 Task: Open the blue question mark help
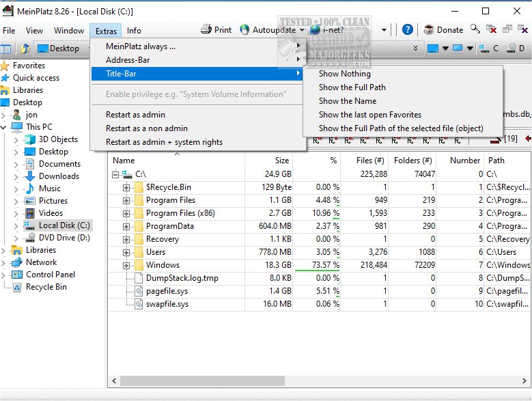408,29
